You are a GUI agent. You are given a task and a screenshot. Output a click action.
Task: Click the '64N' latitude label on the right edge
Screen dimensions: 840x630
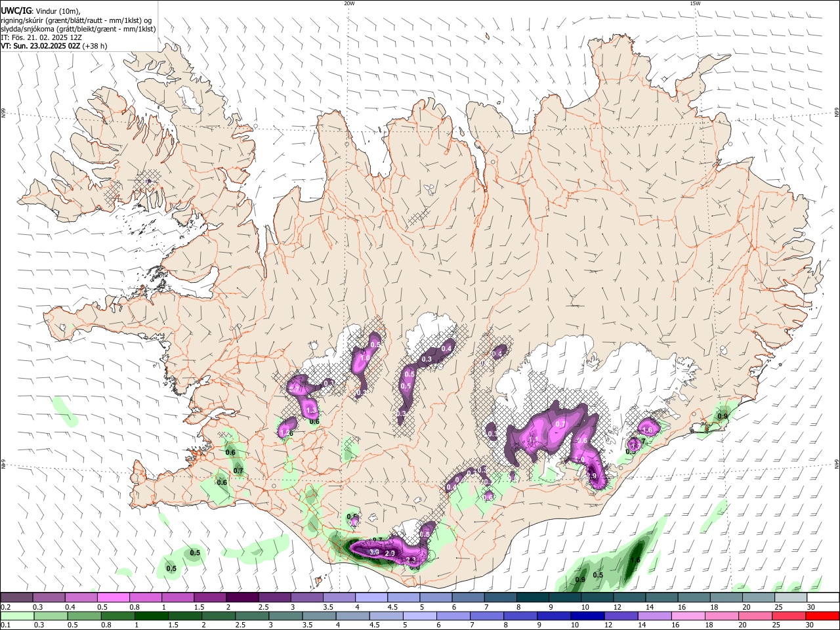pyautogui.click(x=837, y=463)
